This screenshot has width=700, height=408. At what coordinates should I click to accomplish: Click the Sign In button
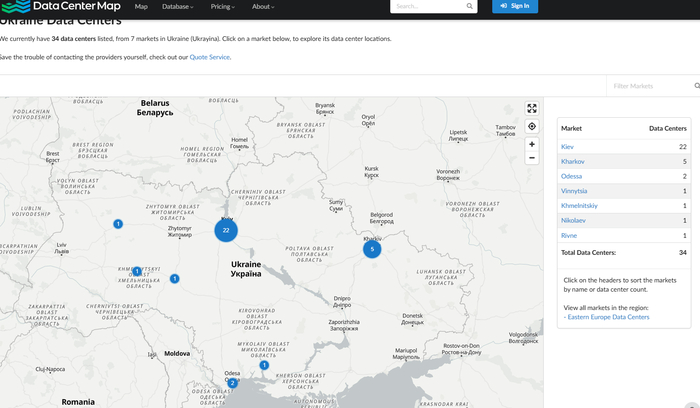tap(515, 6)
